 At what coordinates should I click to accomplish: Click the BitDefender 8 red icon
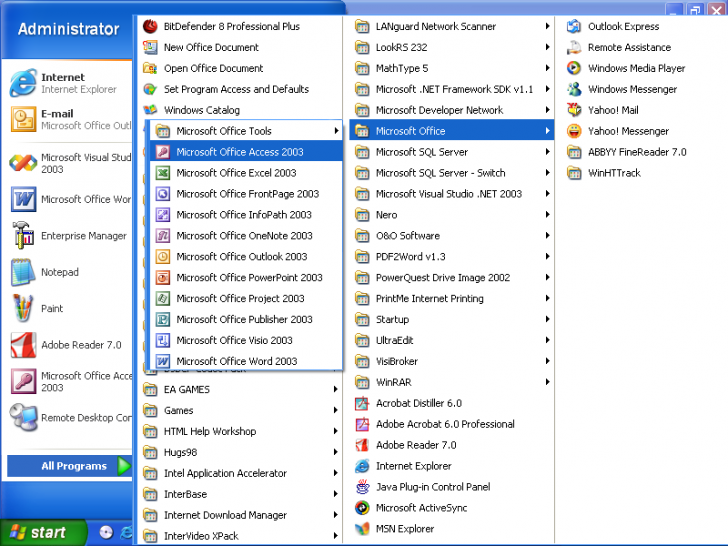150,26
